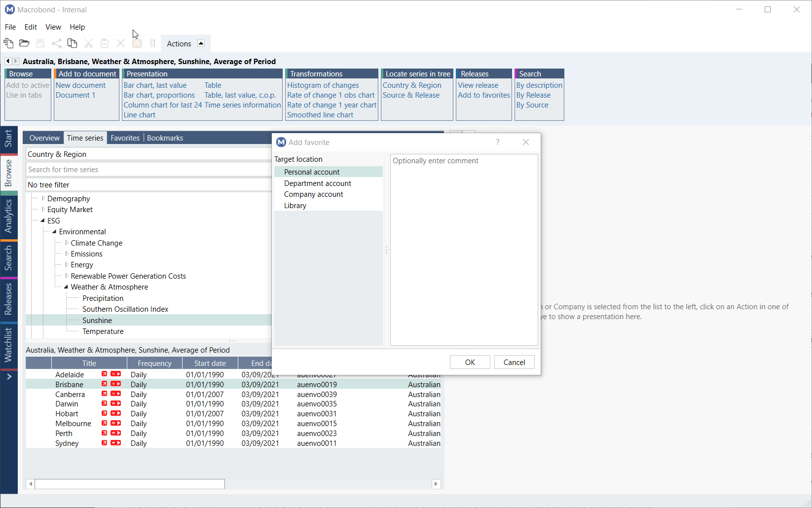Click the help question mark in Add favorite
The height and width of the screenshot is (508, 812).
498,142
